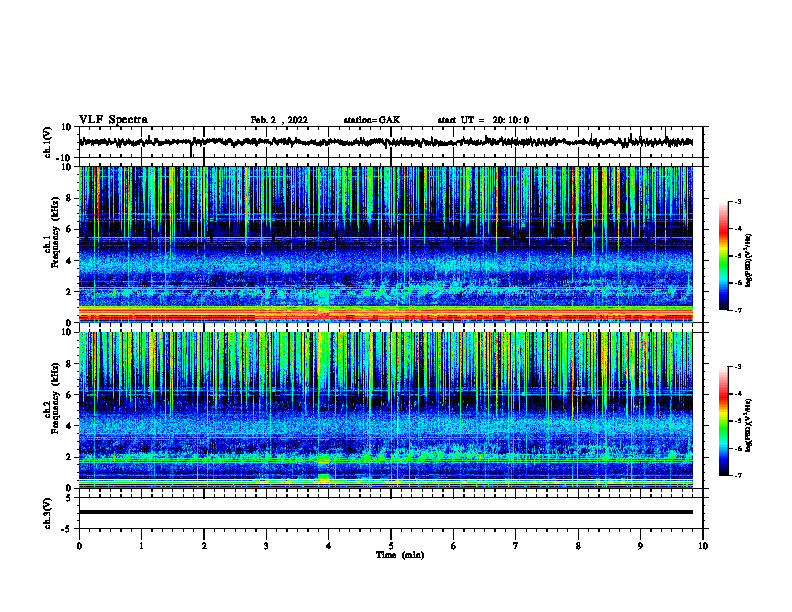This screenshot has width=792, height=612.
Task: Click the "5" tick on ch.3(V) axis
Action: coord(70,498)
